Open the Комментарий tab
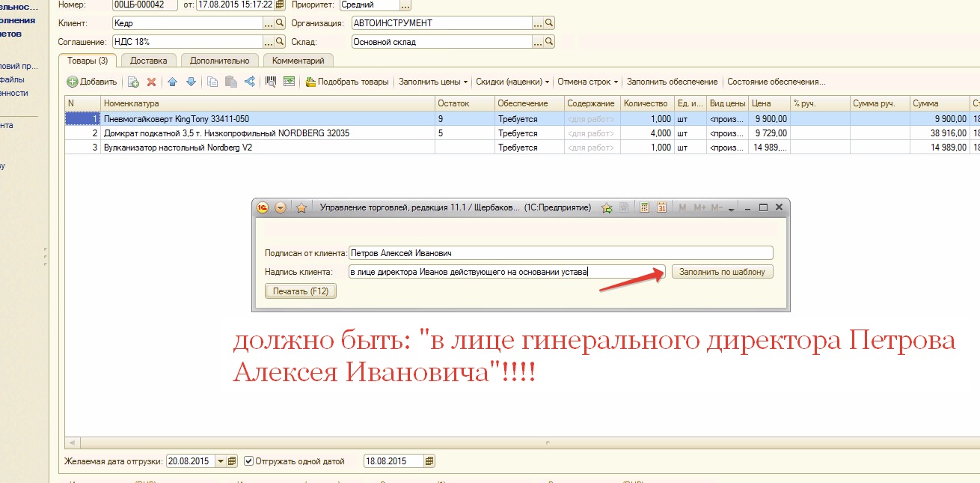 click(298, 60)
